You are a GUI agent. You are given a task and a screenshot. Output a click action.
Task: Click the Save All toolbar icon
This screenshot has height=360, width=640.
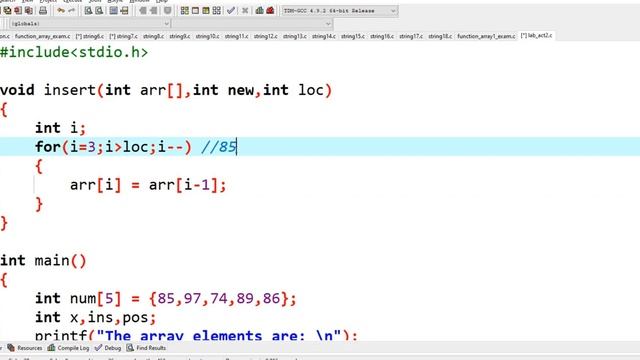7,11
